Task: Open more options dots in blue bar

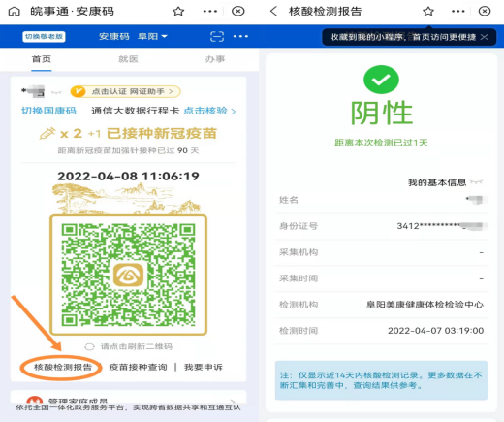Action: pyautogui.click(x=240, y=36)
